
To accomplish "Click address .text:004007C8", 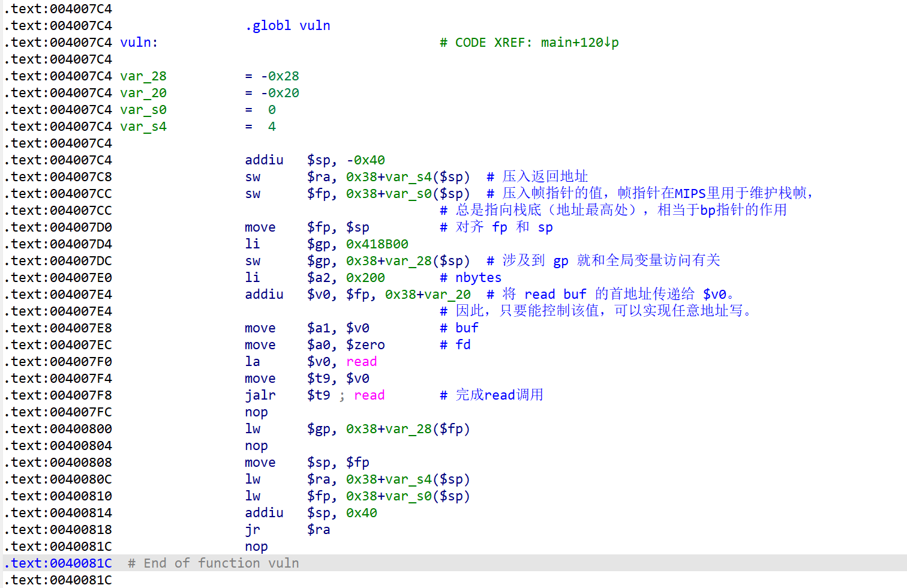I will point(58,177).
